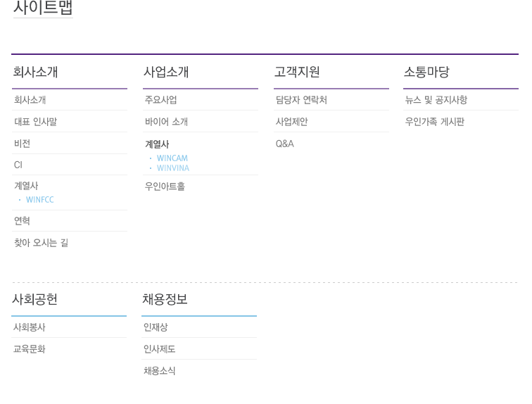Select the WINCAM affiliate link
Viewport: 532px width, 404px height.
[x=172, y=158]
